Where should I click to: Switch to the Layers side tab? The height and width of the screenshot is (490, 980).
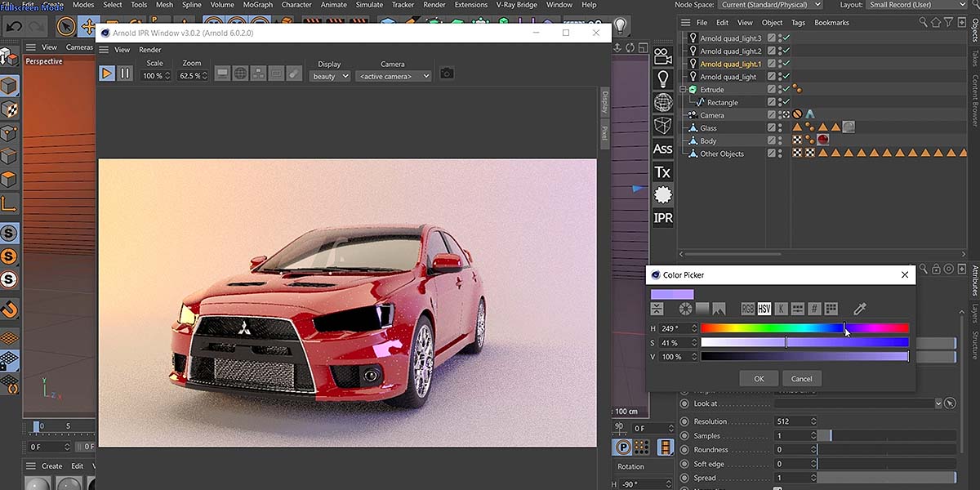pyautogui.click(x=974, y=314)
